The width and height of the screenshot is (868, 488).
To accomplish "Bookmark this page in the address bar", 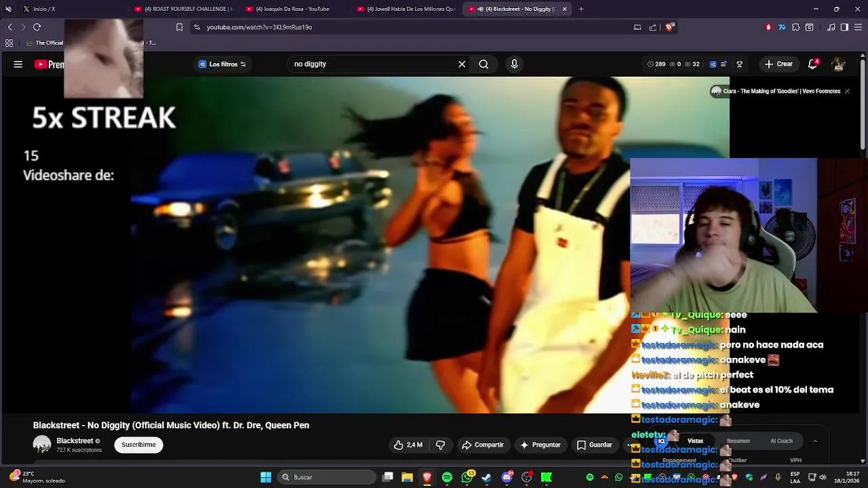I will 179,27.
